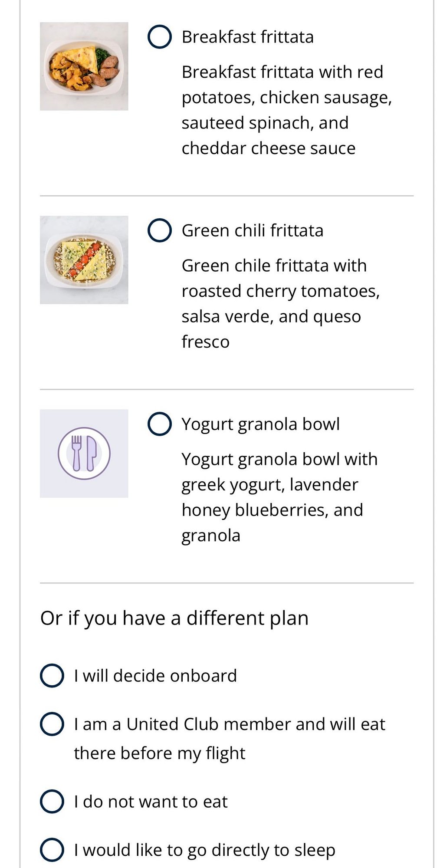The width and height of the screenshot is (440, 868).
Task: Choose the I will decide onboard option
Action: [x=52, y=676]
